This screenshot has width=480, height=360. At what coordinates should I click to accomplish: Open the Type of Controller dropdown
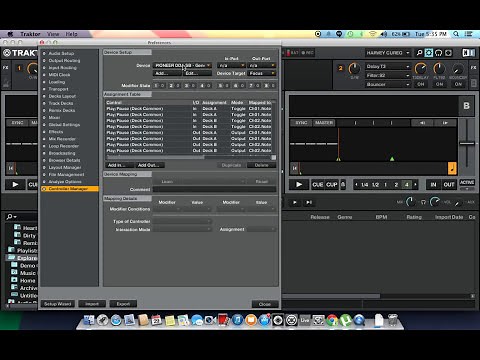coord(182,221)
